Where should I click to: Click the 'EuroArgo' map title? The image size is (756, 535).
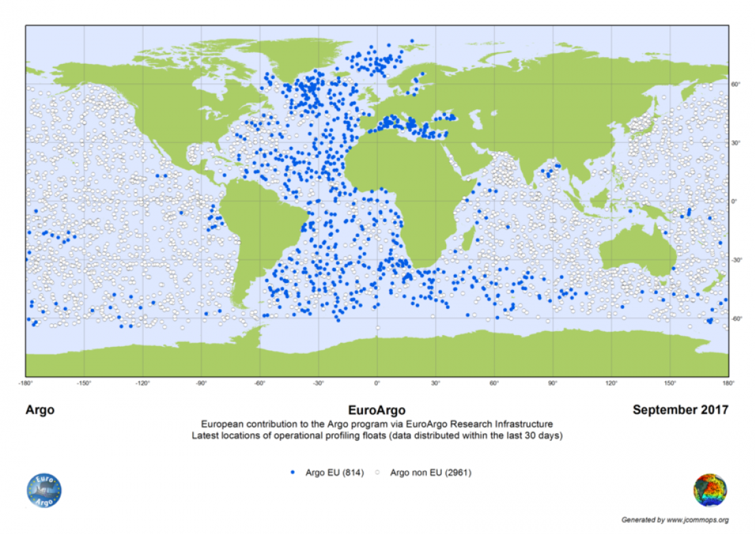377,410
